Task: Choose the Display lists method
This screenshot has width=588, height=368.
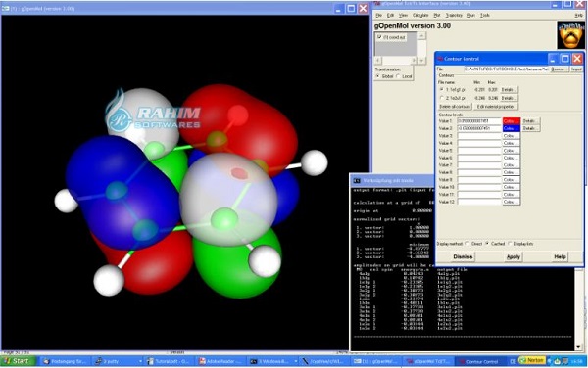Action: pyautogui.click(x=511, y=244)
